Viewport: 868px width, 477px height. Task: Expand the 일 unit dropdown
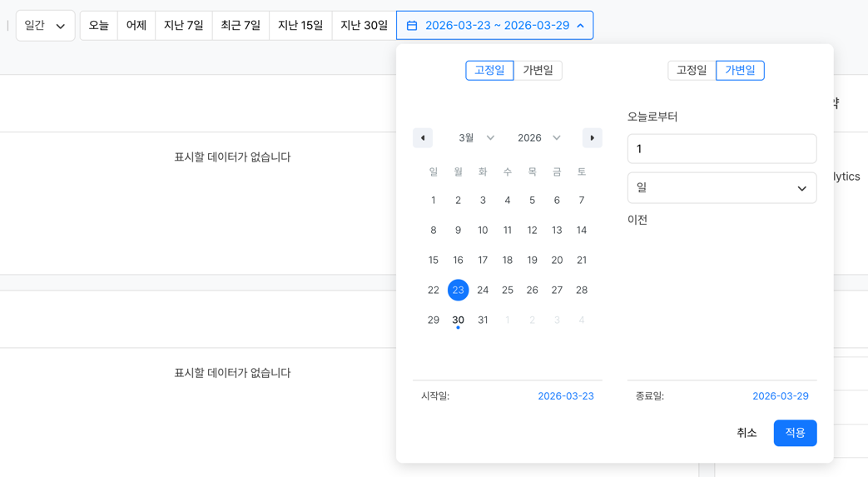click(722, 188)
